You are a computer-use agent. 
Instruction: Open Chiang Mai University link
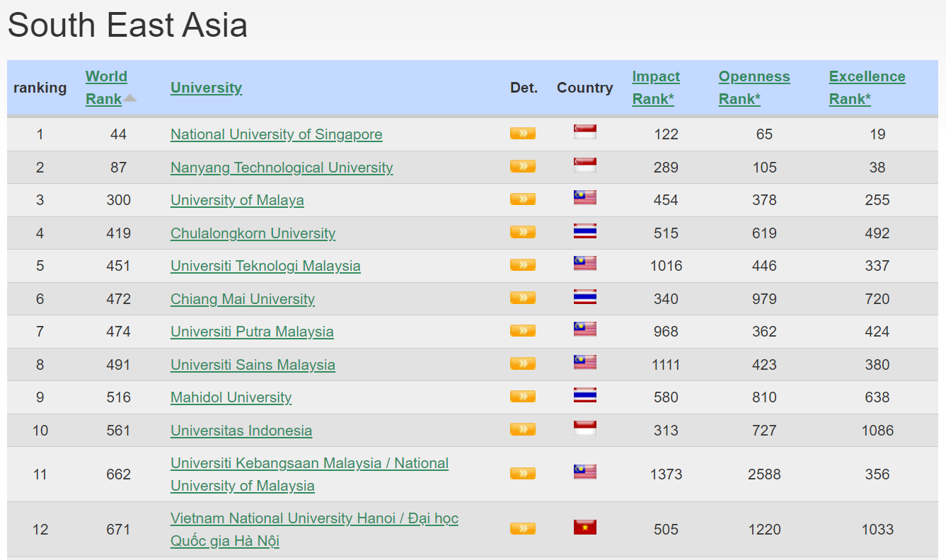coord(243,299)
